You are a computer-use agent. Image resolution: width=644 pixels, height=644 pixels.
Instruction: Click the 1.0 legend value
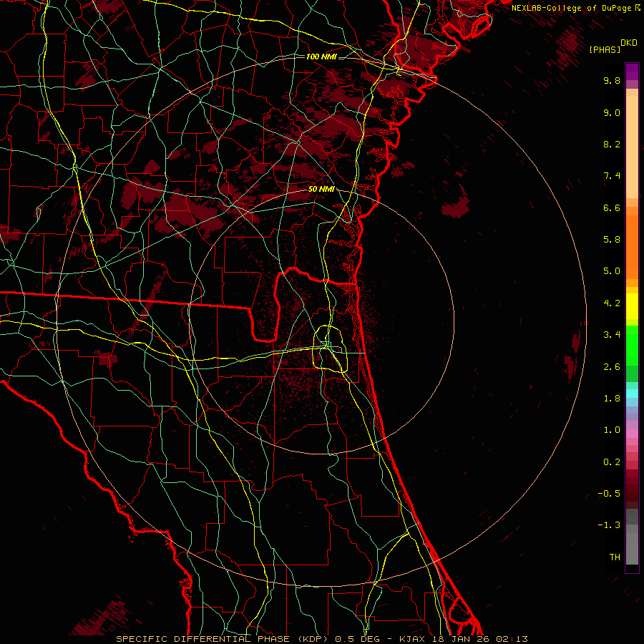click(x=612, y=430)
